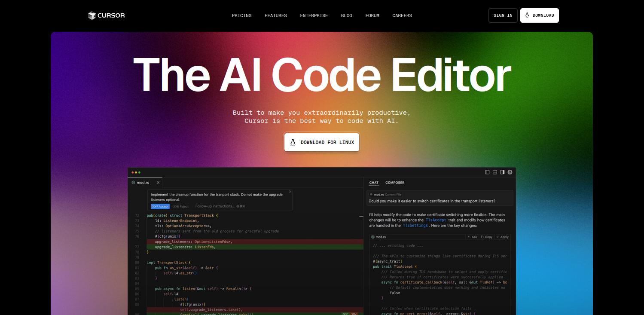Click the 'l4: ListenerEndpoint,' line
This screenshot has width=644, height=315.
pyautogui.click(x=177, y=220)
